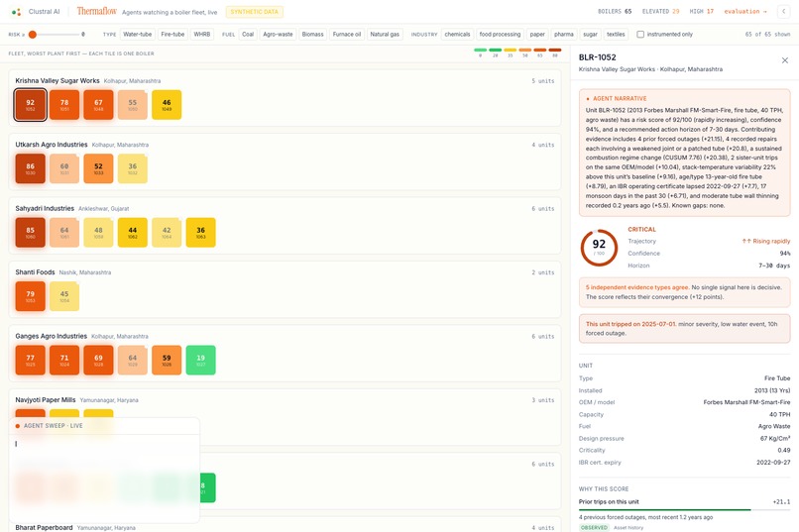Image resolution: width=799 pixels, height=532 pixels.
Task: Toggle the Fire-tube type filter
Action: 172,35
